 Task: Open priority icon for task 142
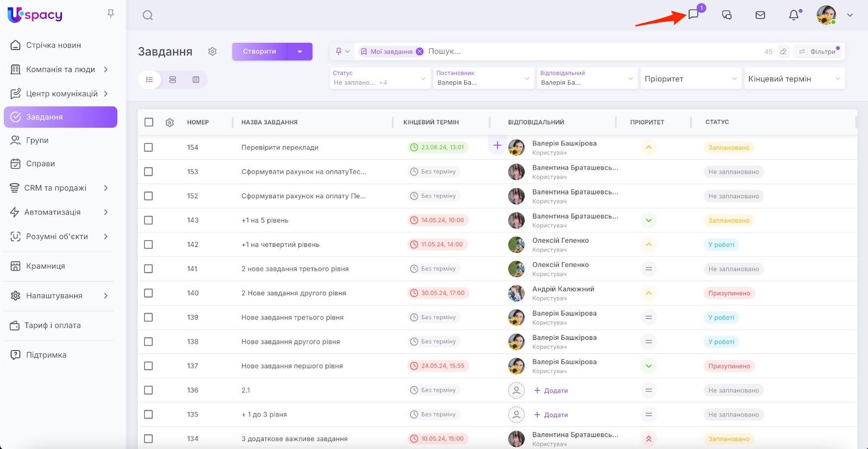click(x=648, y=245)
